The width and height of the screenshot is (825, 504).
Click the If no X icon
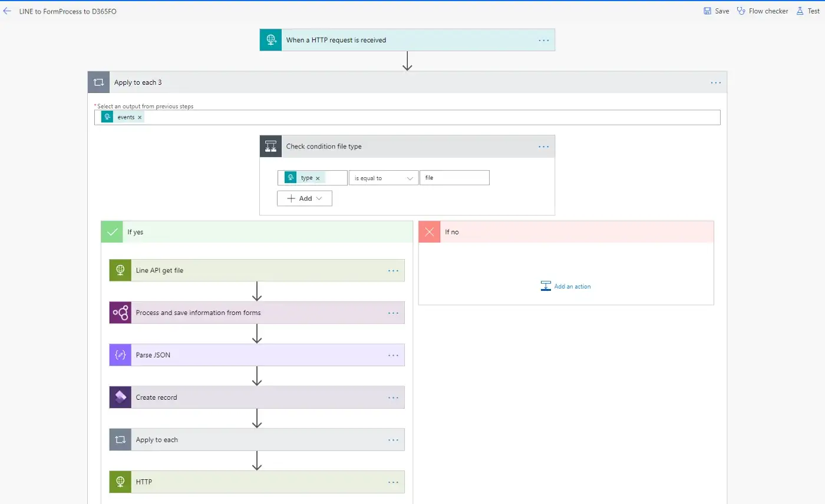point(430,232)
